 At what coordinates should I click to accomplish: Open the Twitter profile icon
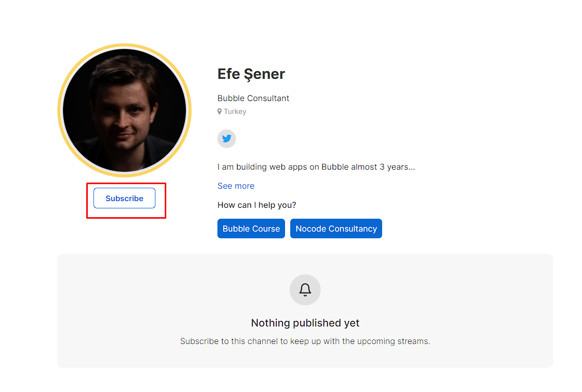pos(226,139)
